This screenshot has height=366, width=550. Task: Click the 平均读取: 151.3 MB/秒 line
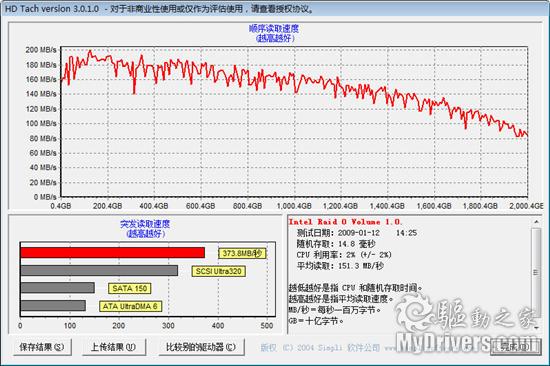point(340,266)
